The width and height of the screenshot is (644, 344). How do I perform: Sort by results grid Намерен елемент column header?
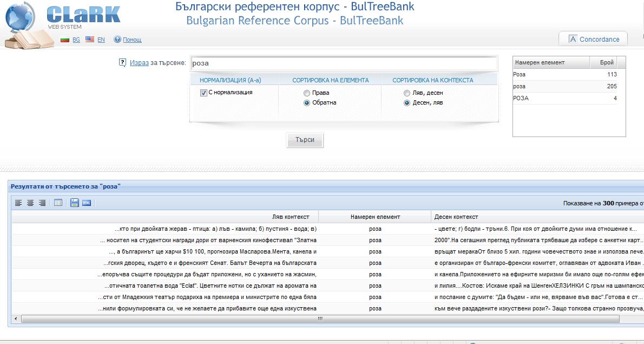(375, 217)
